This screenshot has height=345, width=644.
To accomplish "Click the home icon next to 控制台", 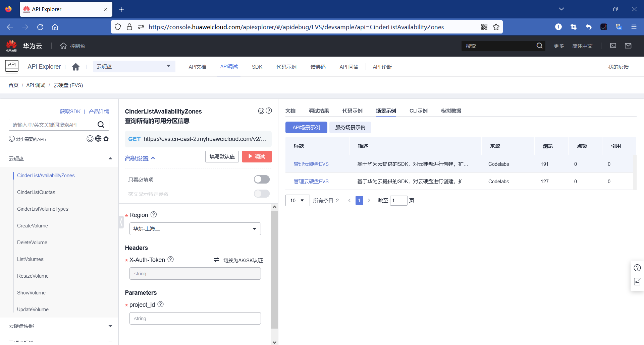I will click(x=63, y=46).
